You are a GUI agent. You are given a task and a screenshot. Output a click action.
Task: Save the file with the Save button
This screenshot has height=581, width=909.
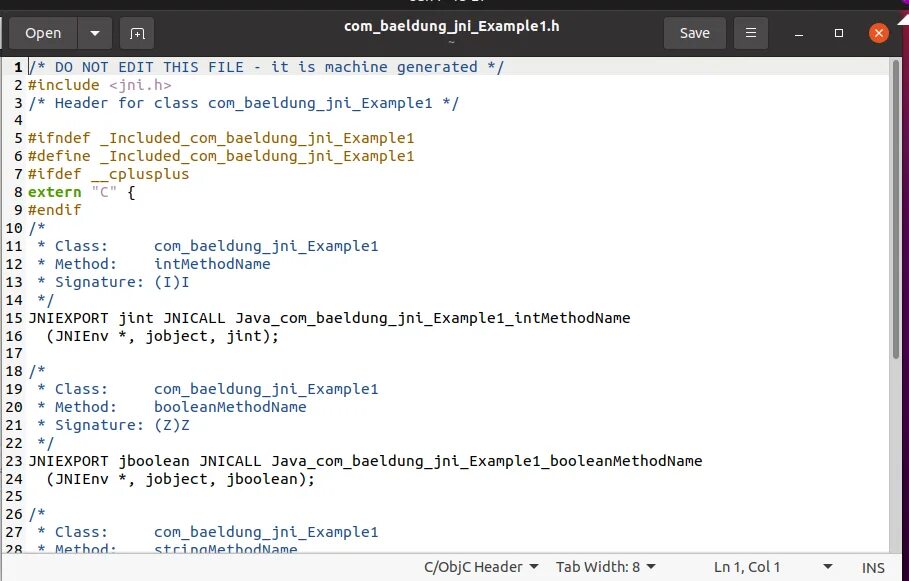coord(694,33)
